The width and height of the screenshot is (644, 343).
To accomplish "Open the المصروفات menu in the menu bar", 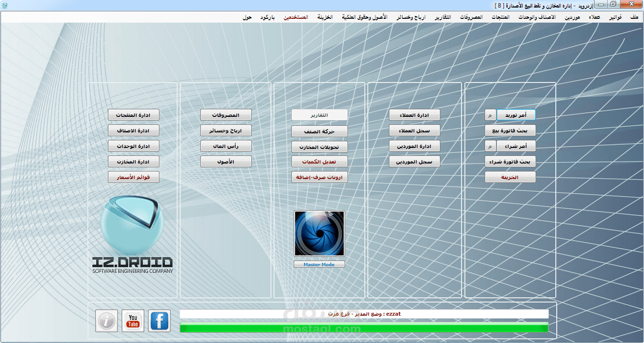I will coord(471,17).
